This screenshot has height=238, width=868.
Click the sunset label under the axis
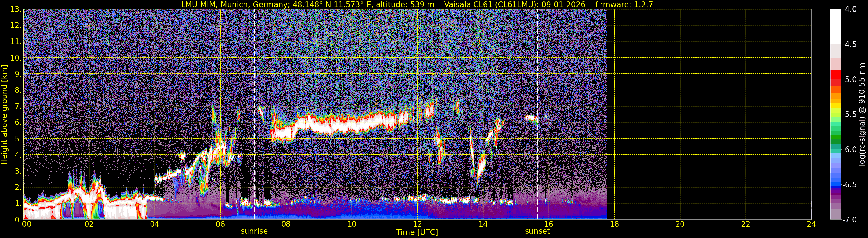[537, 231]
